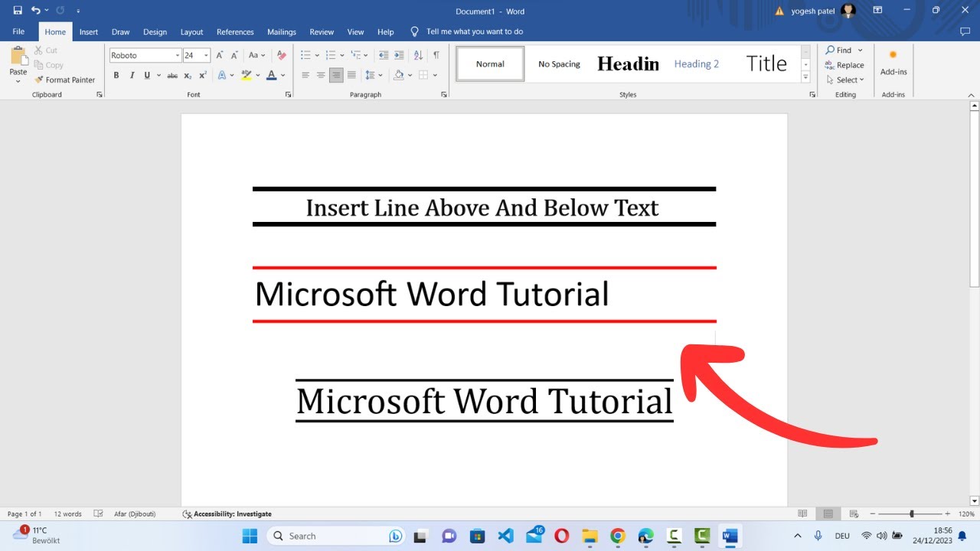Open the Font dialog launcher
This screenshot has width=980, height=551.
point(289,94)
